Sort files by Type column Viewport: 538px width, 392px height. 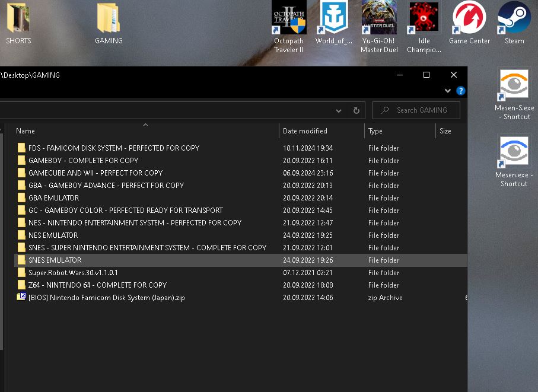pos(375,131)
